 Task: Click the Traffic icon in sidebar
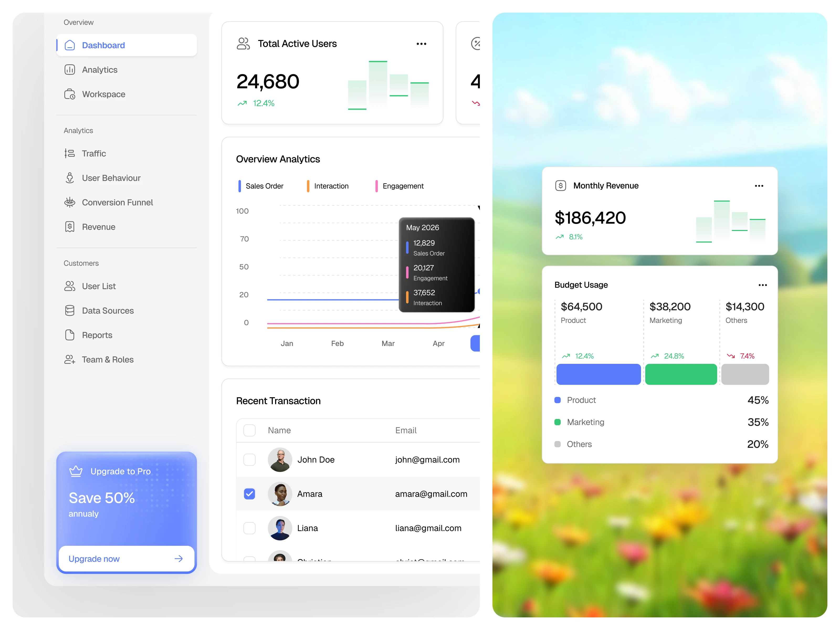pos(70,153)
